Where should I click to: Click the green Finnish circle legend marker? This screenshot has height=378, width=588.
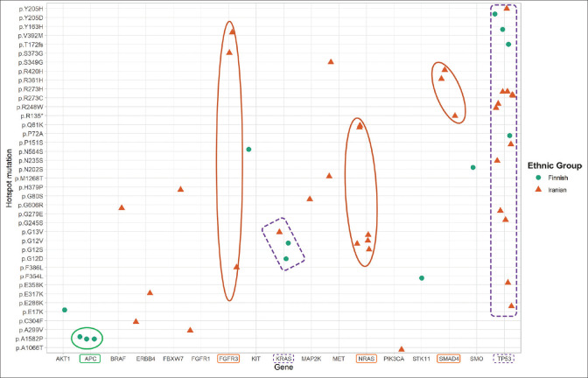coord(537,177)
